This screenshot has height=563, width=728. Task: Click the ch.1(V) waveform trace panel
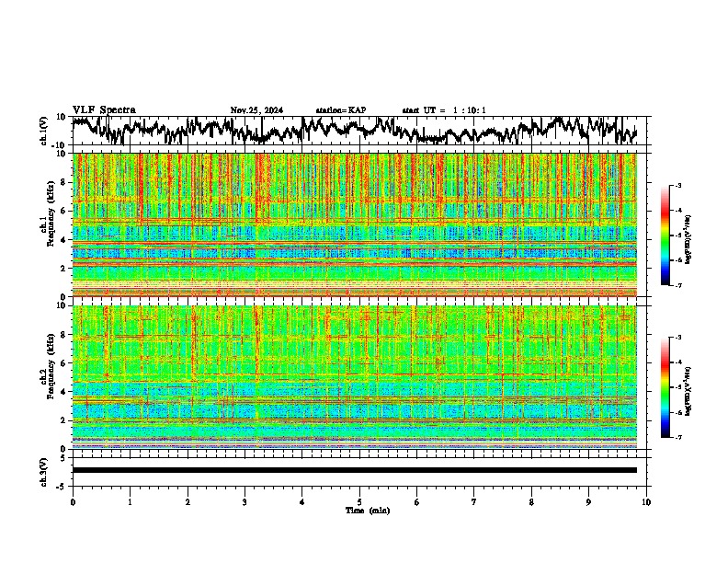pos(361,131)
